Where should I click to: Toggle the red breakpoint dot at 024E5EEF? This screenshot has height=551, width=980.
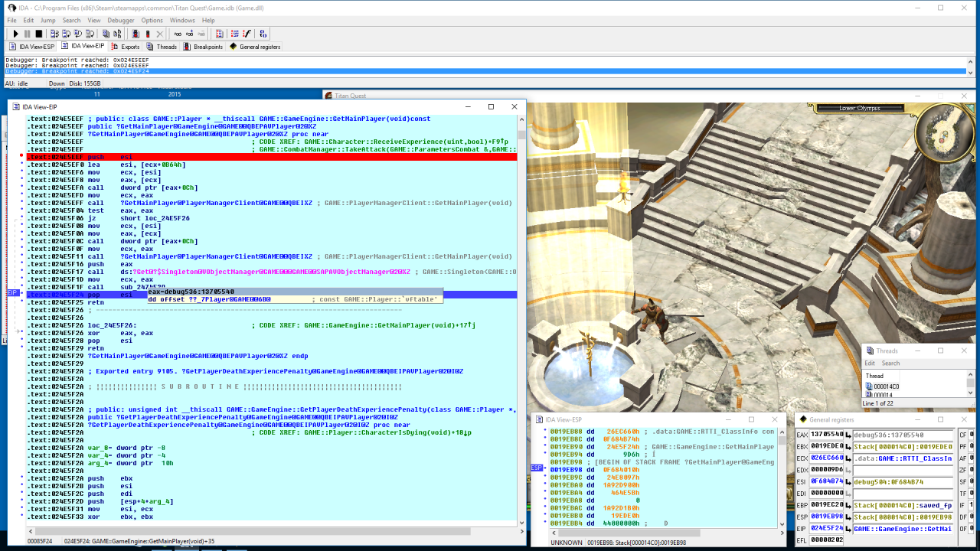coord(21,157)
